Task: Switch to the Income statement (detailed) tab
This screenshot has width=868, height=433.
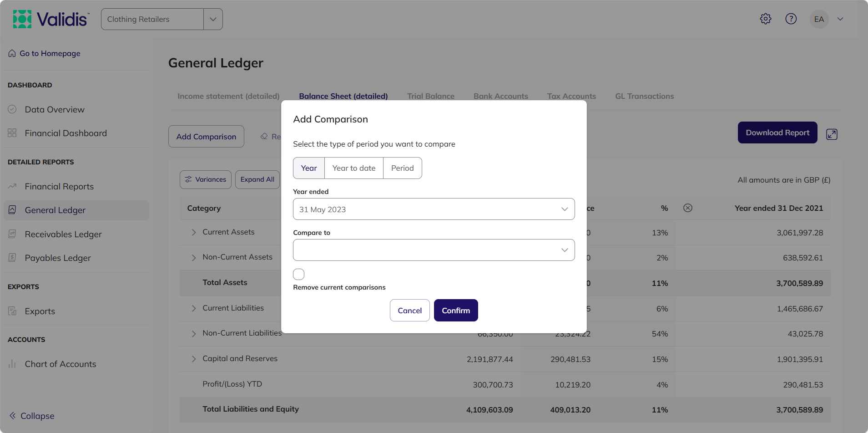Action: point(228,96)
